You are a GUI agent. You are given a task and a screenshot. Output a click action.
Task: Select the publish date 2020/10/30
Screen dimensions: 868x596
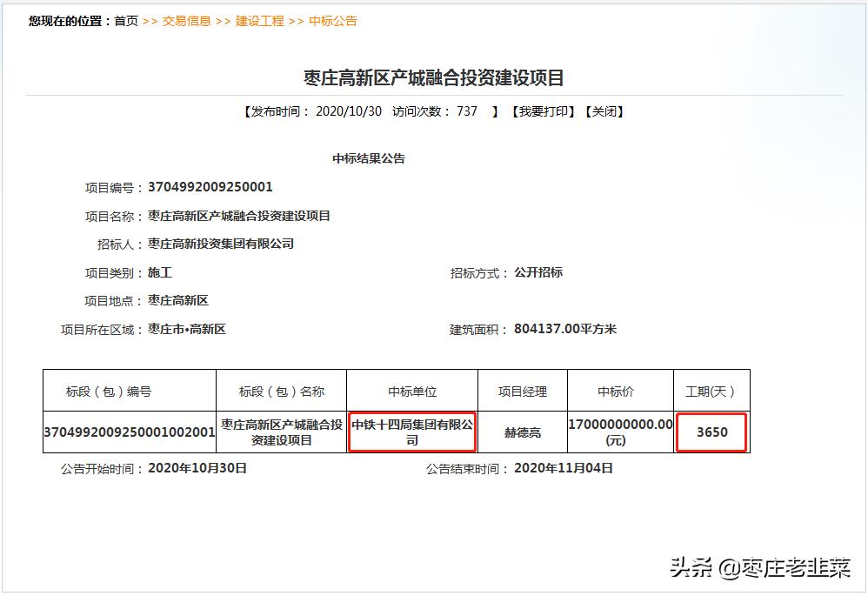[348, 111]
